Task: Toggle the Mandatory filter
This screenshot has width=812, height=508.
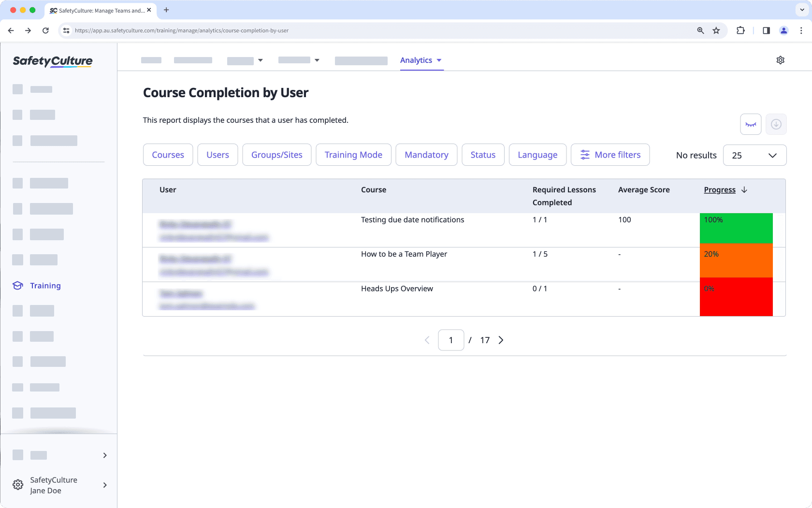Action: point(426,155)
